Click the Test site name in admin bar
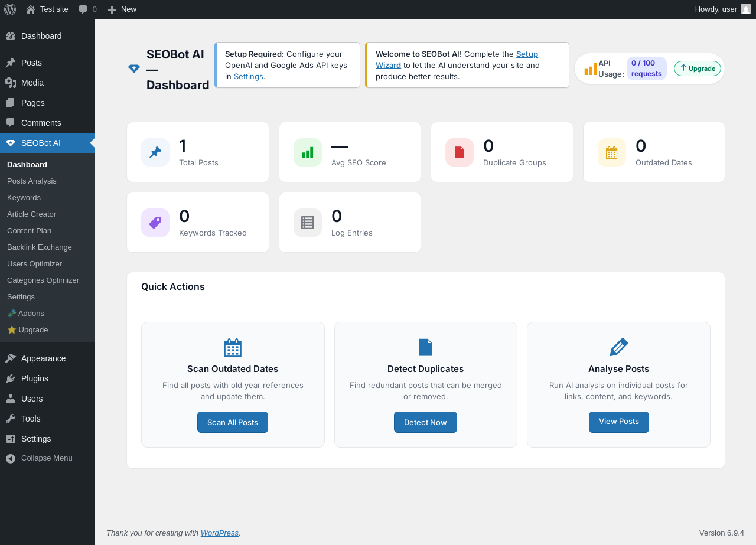The image size is (756, 545). tap(54, 9)
